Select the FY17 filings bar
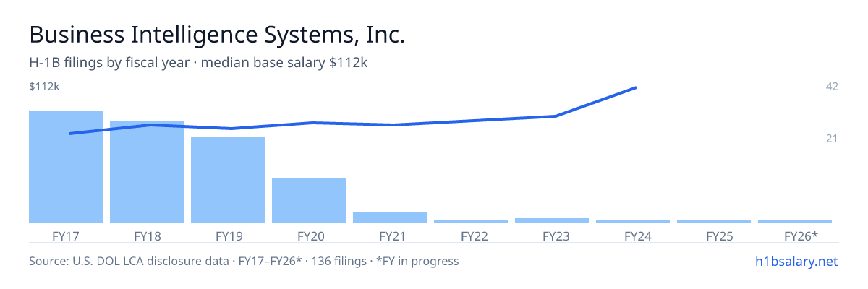The width and height of the screenshot is (868, 289). coord(66,167)
